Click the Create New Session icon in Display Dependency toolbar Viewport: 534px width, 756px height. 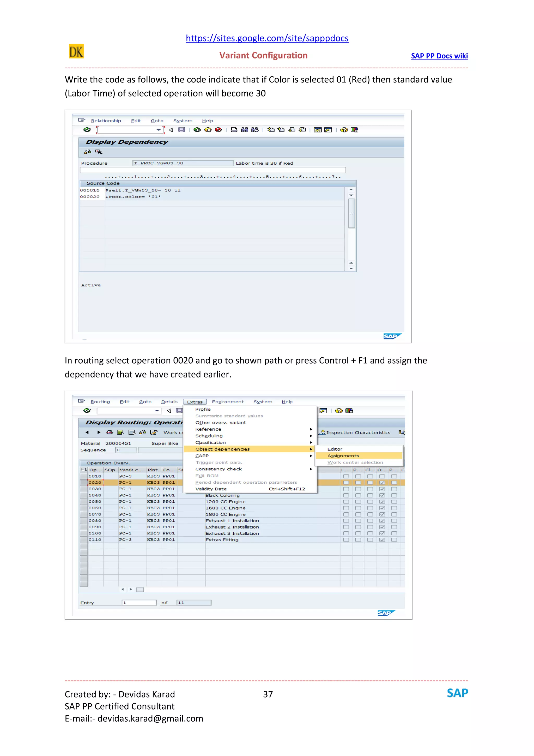(318, 130)
